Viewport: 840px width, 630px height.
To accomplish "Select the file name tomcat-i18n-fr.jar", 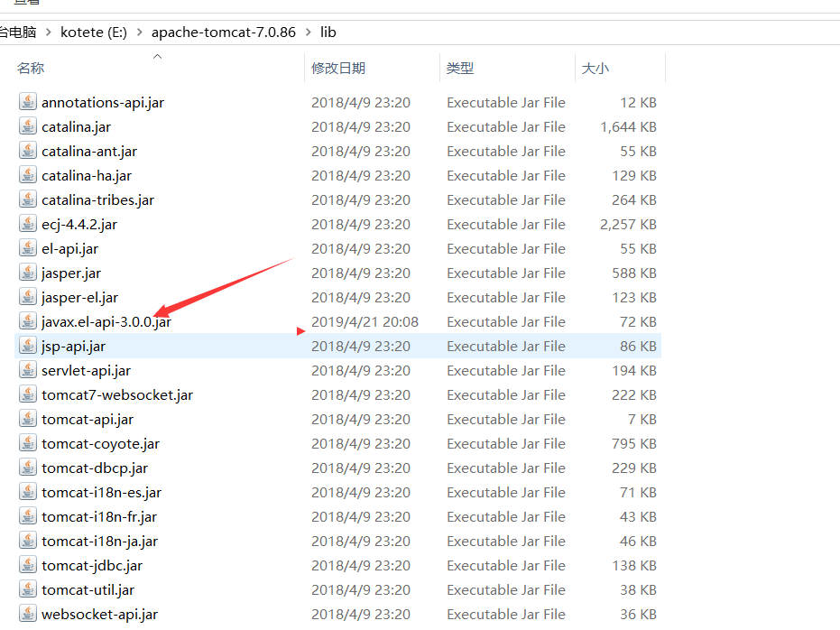I will click(x=99, y=517).
